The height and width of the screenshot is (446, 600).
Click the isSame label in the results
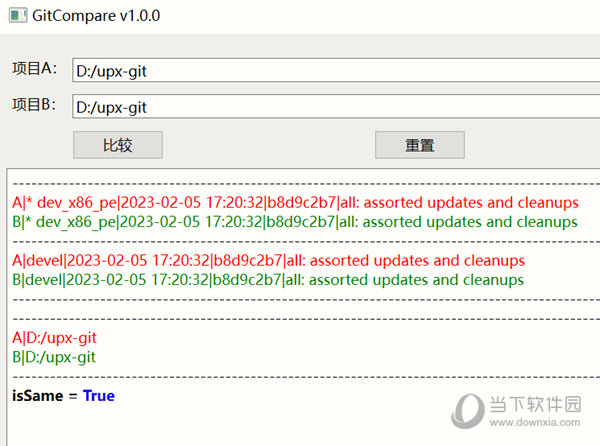click(38, 396)
